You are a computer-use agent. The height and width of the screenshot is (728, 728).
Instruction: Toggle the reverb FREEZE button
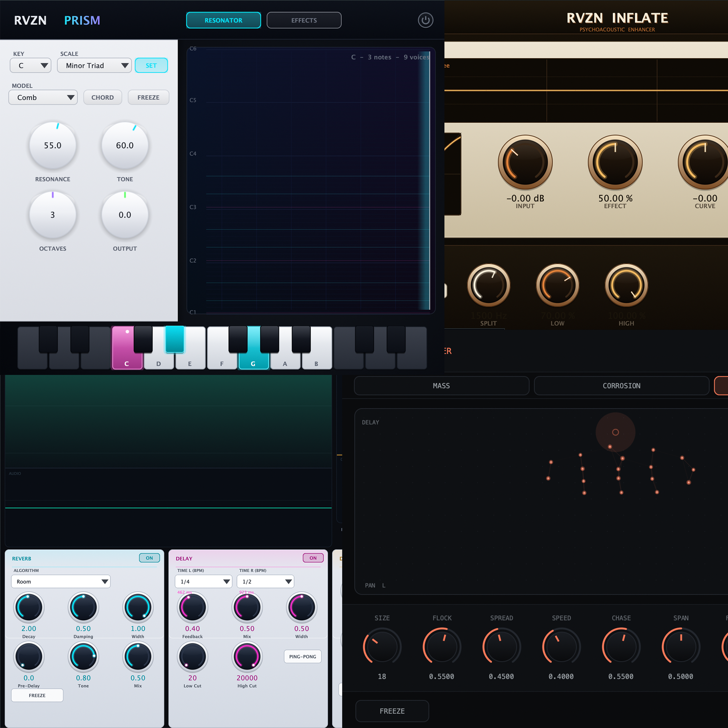[x=37, y=696]
